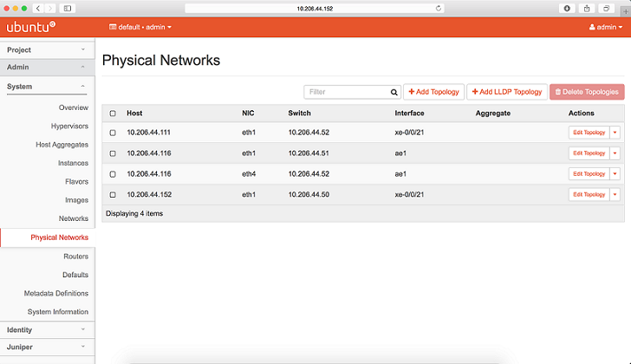Viewport: 631px width, 364px height.
Task: Check the row for host 10.206.44.152
Action: [113, 195]
